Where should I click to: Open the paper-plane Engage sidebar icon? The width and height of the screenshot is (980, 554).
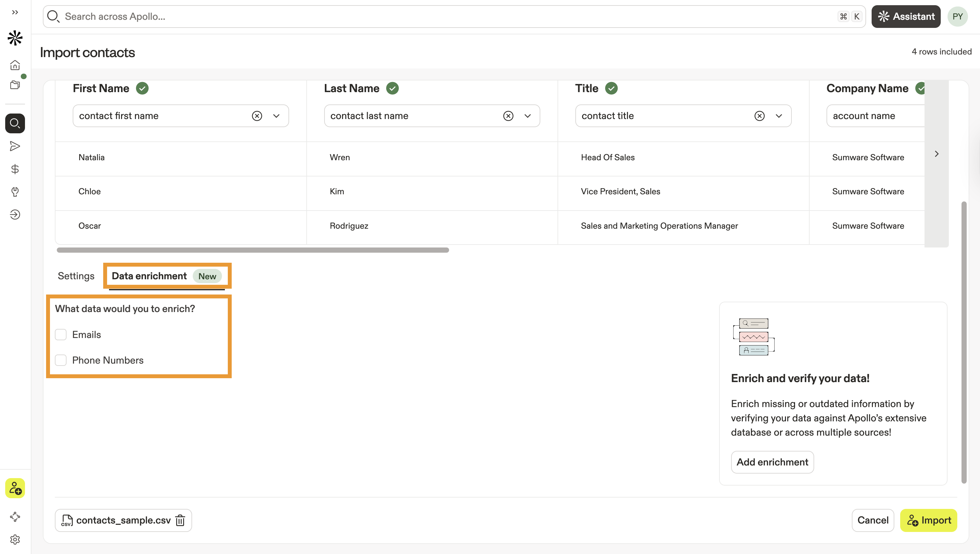click(x=15, y=146)
